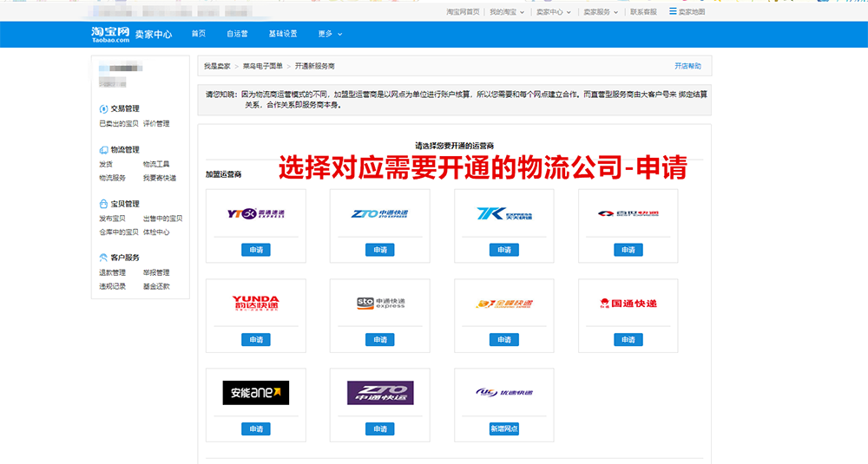Apply for 天天快递 service
This screenshot has width=868, height=464.
click(503, 250)
